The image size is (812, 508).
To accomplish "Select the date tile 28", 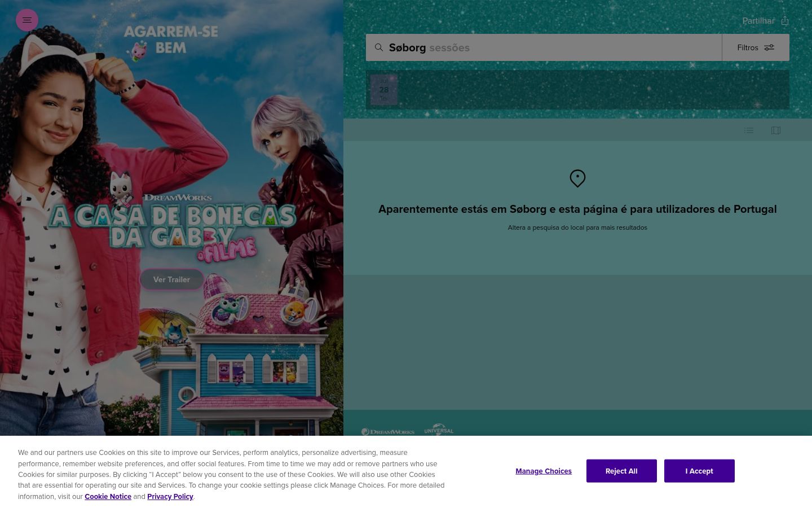I will [x=384, y=90].
